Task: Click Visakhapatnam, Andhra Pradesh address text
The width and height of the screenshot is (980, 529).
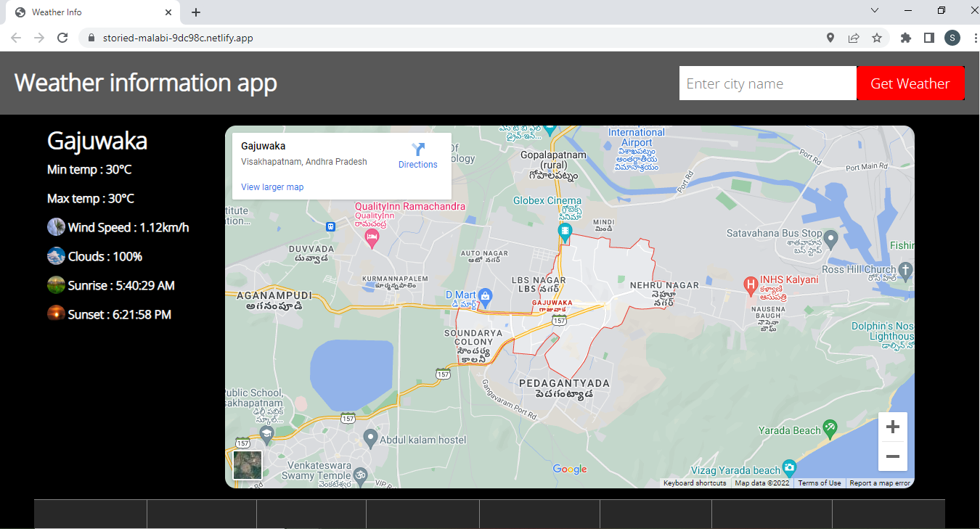Action: 304,162
